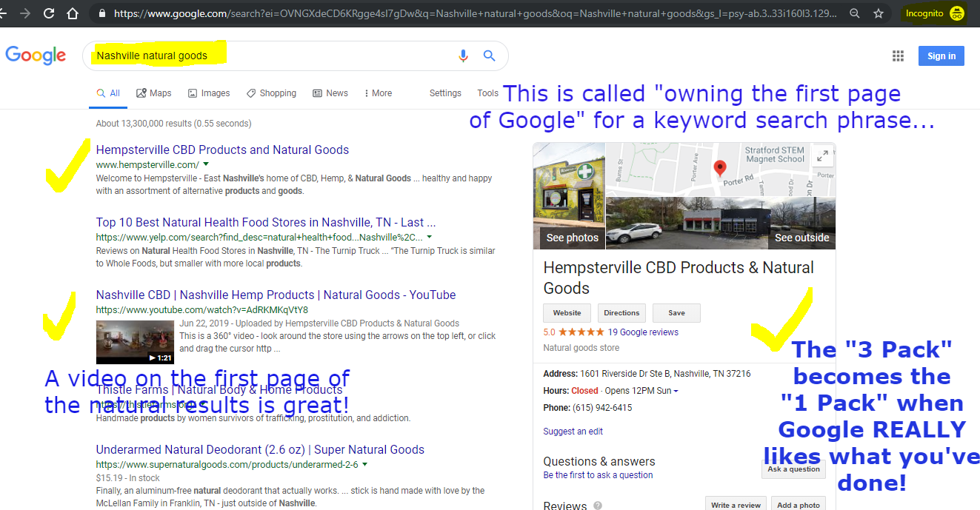This screenshot has width=980, height=510.
Task: Click the browser forward arrow
Action: tap(26, 13)
